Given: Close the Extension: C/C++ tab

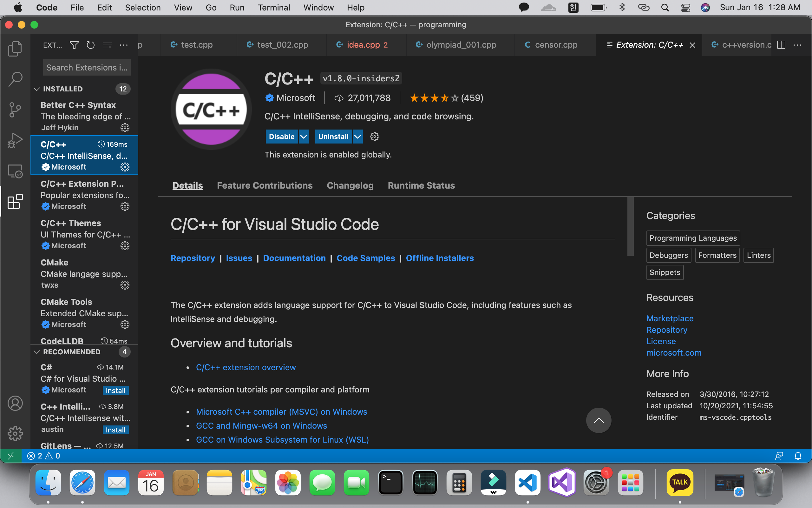Looking at the screenshot, I should pos(692,45).
